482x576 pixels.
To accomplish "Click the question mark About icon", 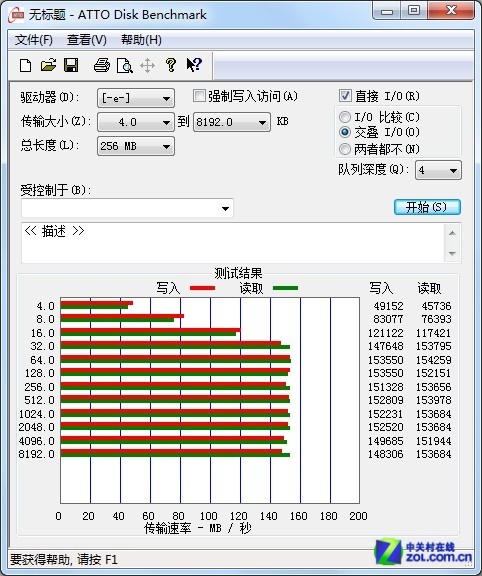I will [x=170, y=65].
